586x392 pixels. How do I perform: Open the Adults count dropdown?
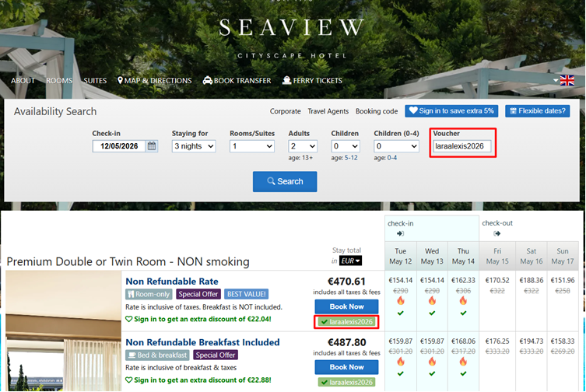click(303, 146)
